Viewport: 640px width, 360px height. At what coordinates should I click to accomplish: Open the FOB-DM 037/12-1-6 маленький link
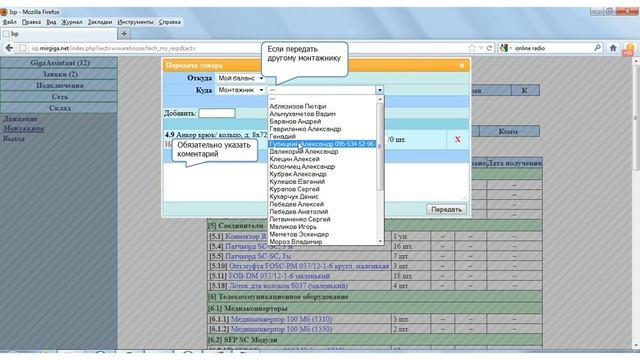[x=279, y=276]
